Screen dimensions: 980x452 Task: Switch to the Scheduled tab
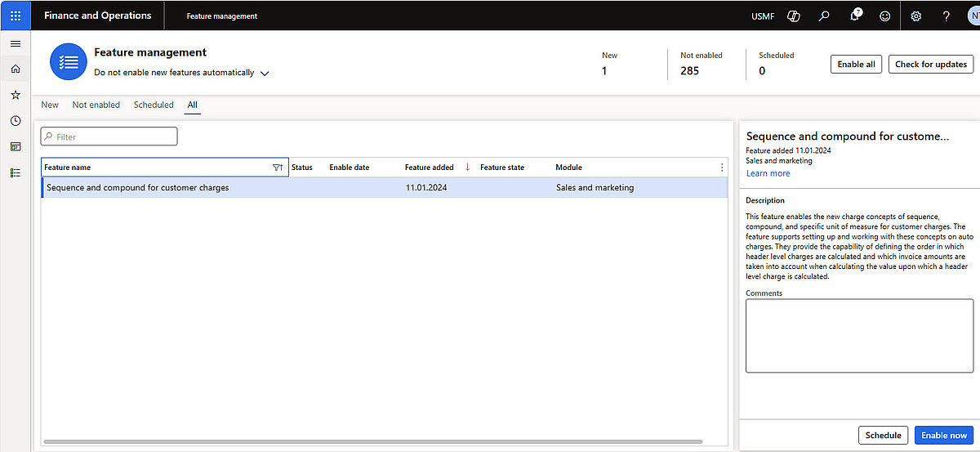154,105
